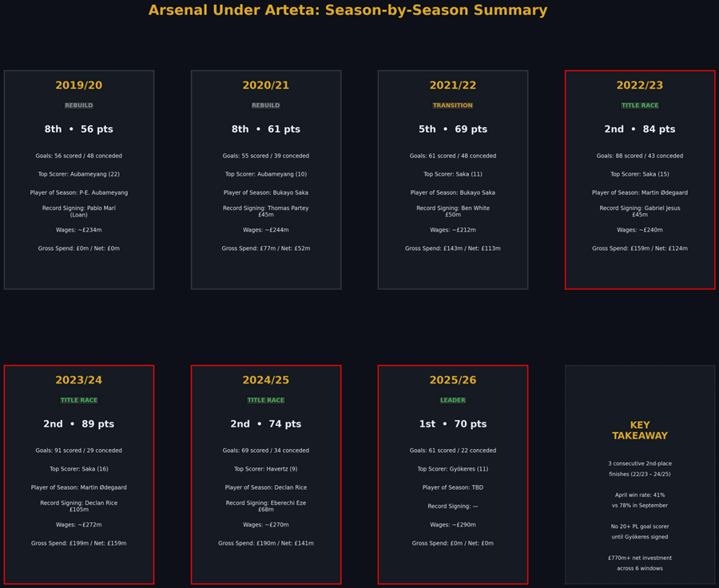Click Record Signing: Declan Rice £105m text
Viewport: 719px width, 588px height.
pos(78,506)
